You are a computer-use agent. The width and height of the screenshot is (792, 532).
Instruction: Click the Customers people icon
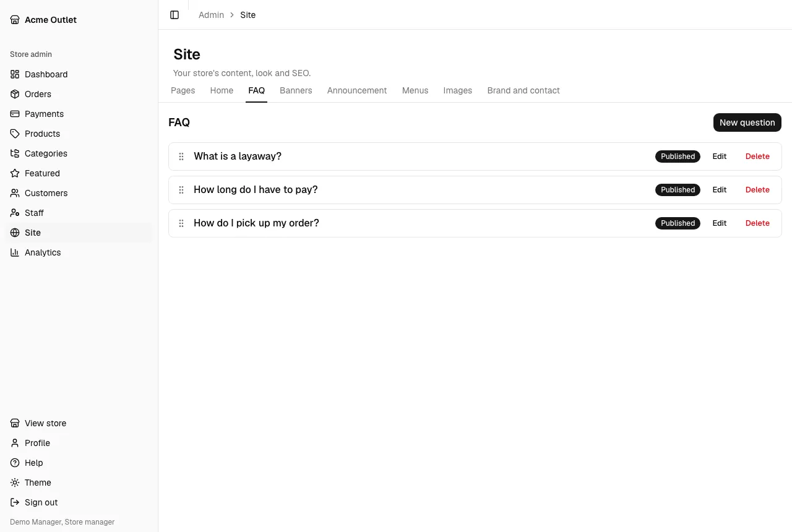pos(15,193)
